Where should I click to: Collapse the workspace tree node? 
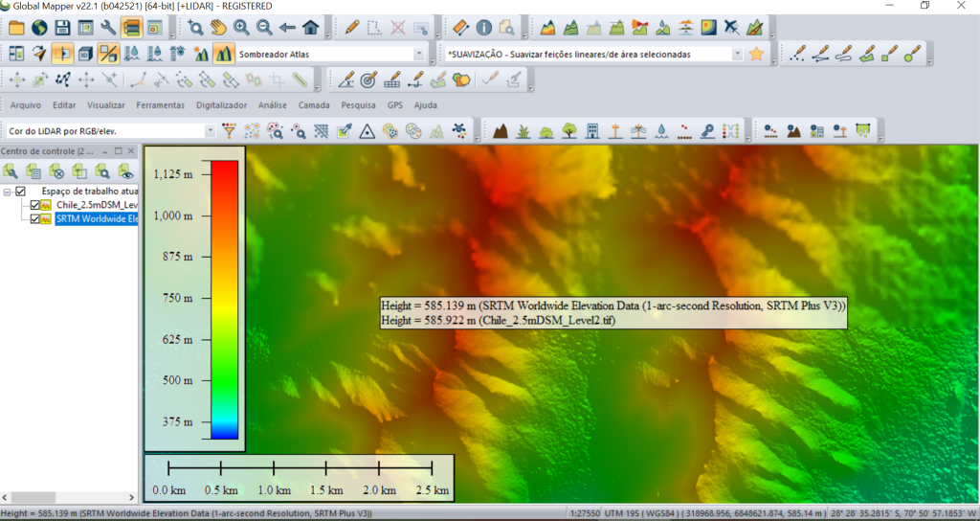7,192
